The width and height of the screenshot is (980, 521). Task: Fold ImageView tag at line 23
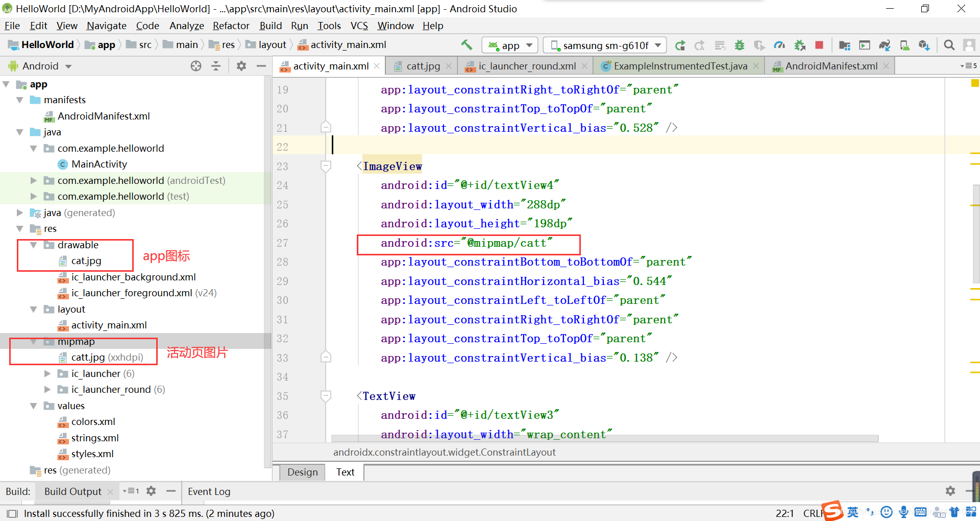326,166
